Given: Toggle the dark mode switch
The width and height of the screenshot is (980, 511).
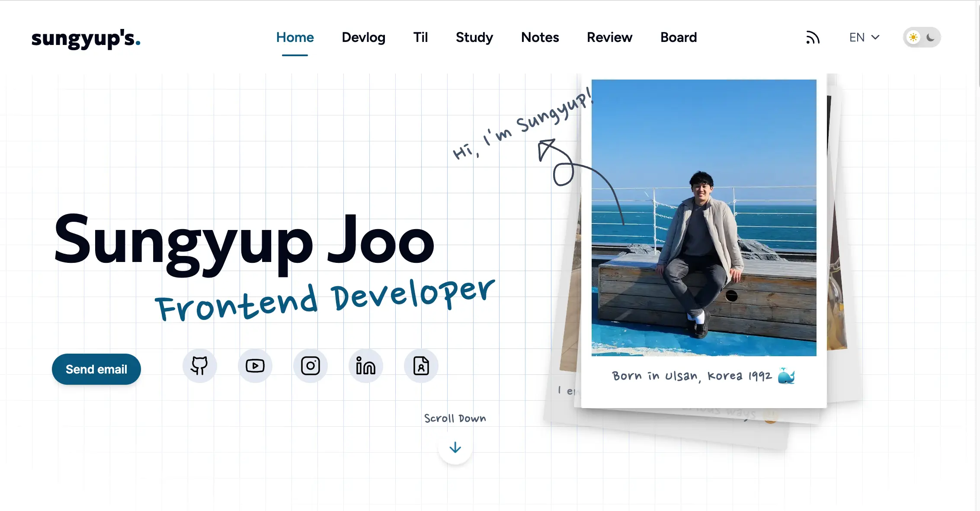Looking at the screenshot, I should pyautogui.click(x=922, y=38).
